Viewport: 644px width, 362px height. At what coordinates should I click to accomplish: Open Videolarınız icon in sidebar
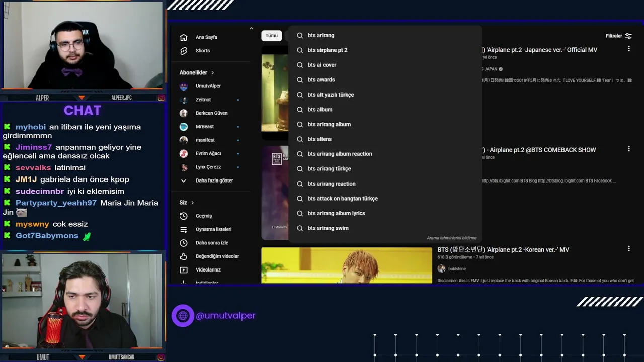click(x=184, y=270)
